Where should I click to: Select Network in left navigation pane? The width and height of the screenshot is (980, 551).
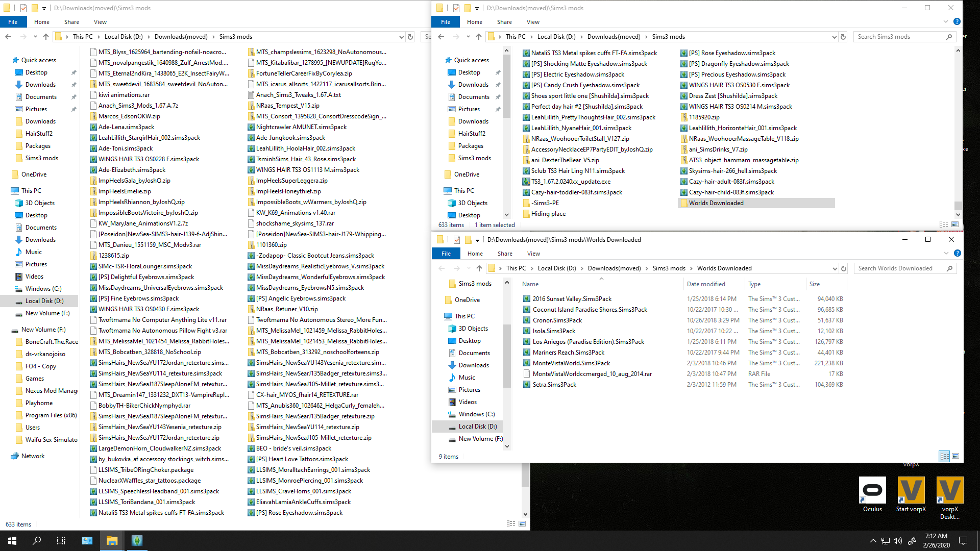(x=33, y=456)
